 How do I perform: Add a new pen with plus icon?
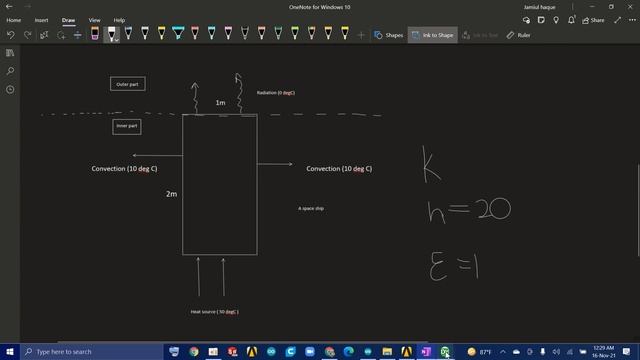pos(361,36)
